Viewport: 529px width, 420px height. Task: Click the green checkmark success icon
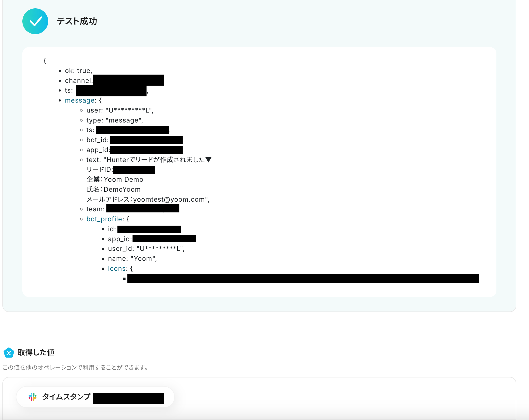pos(35,21)
